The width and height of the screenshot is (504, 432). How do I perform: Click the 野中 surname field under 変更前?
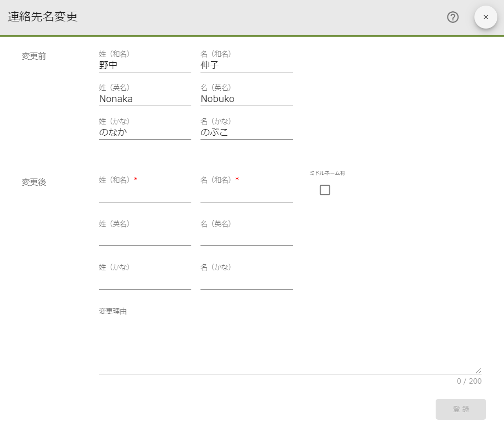click(145, 65)
